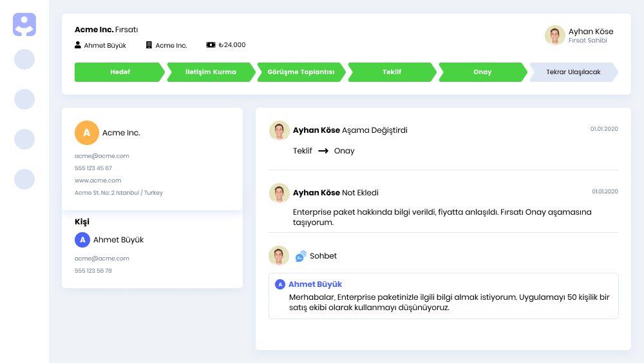Click the person icon beside Ahmet Büyük
The height and width of the screenshot is (363, 644).
tap(78, 45)
